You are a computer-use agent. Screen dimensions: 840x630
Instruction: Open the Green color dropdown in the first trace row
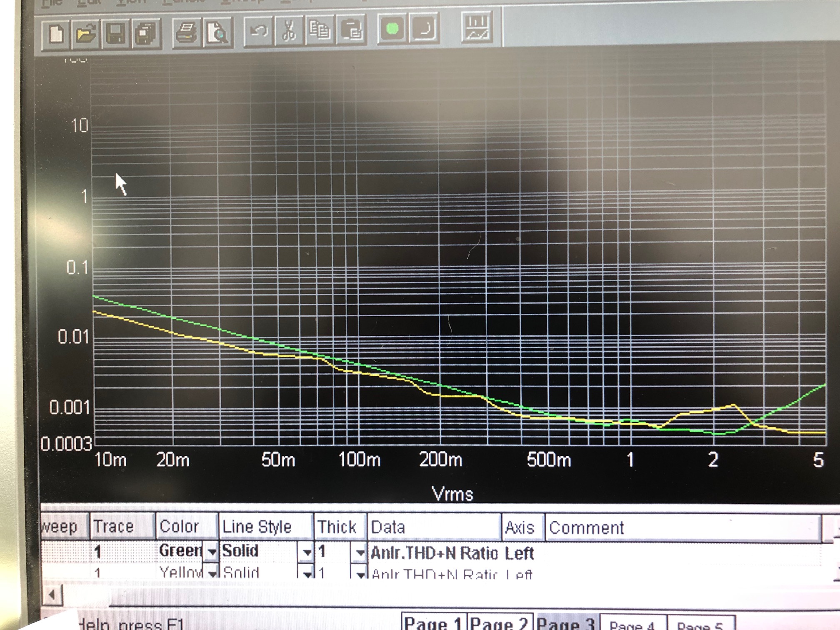(x=212, y=552)
